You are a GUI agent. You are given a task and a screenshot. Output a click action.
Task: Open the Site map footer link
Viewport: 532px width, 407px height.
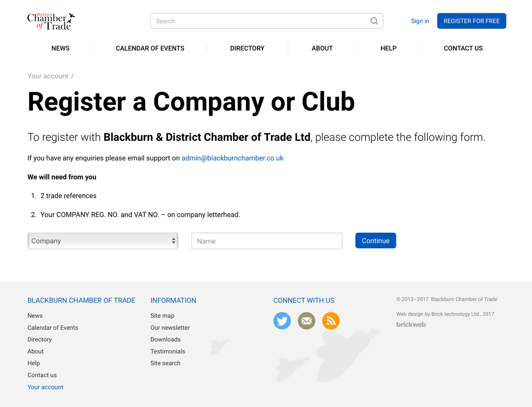coord(162,316)
